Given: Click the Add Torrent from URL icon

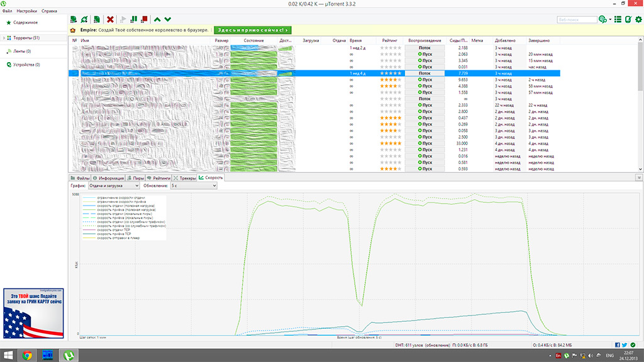Looking at the screenshot, I should click(84, 20).
